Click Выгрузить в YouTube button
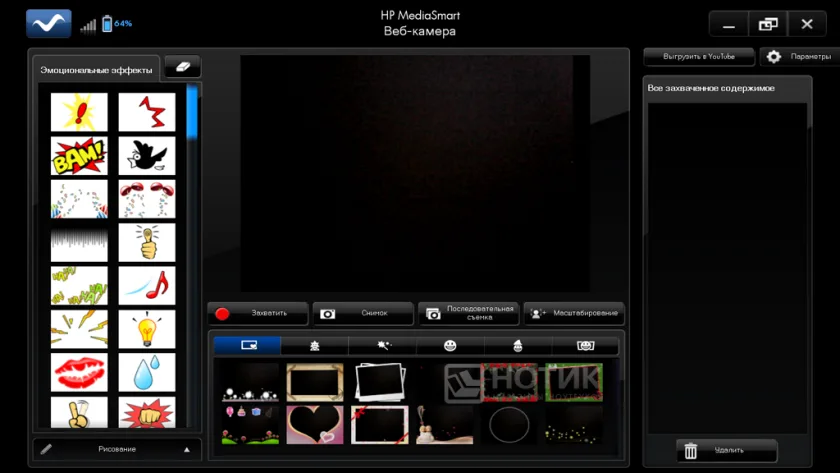 click(x=699, y=56)
